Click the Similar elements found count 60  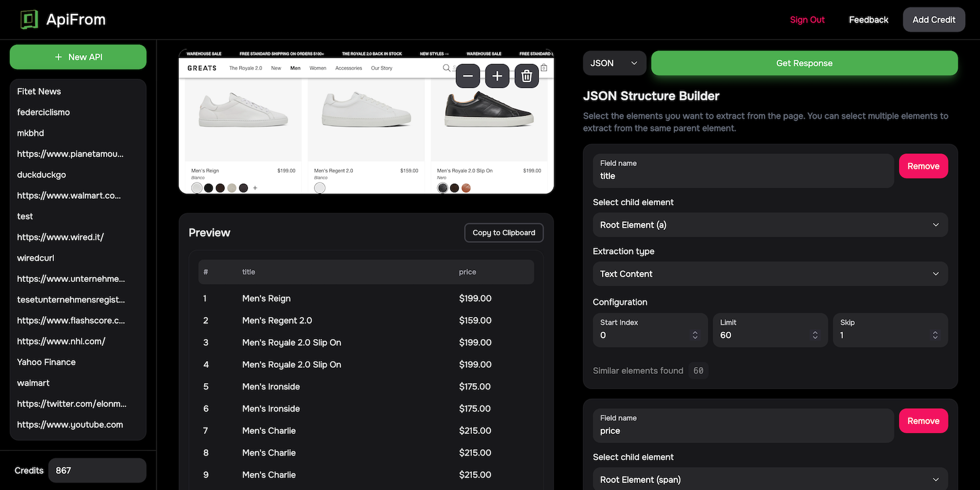tap(698, 371)
